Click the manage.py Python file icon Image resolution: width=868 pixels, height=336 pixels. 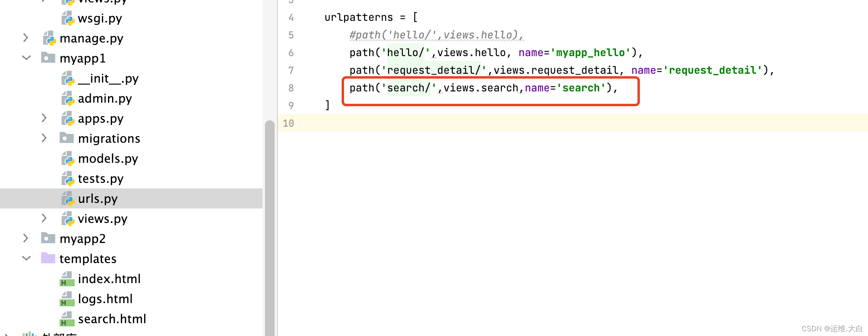click(49, 38)
